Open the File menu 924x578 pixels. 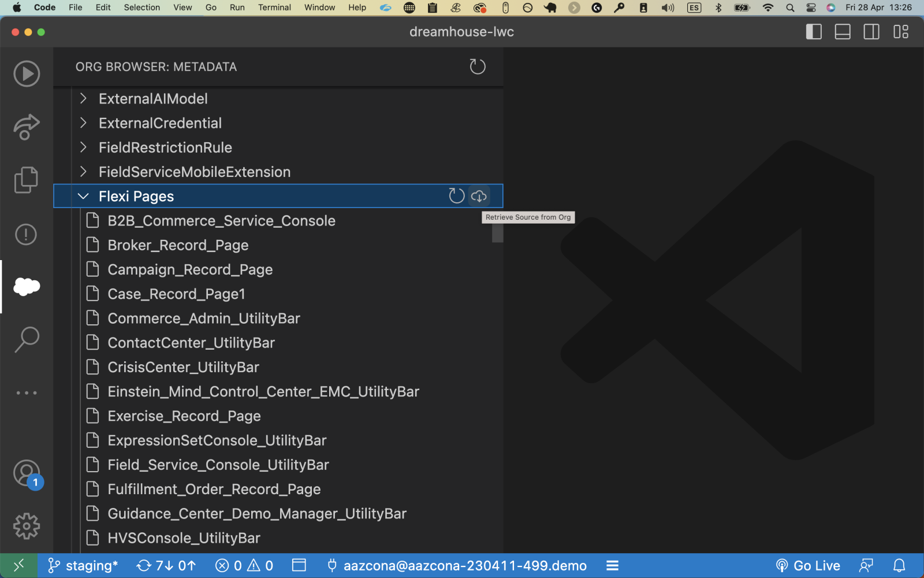pos(75,8)
